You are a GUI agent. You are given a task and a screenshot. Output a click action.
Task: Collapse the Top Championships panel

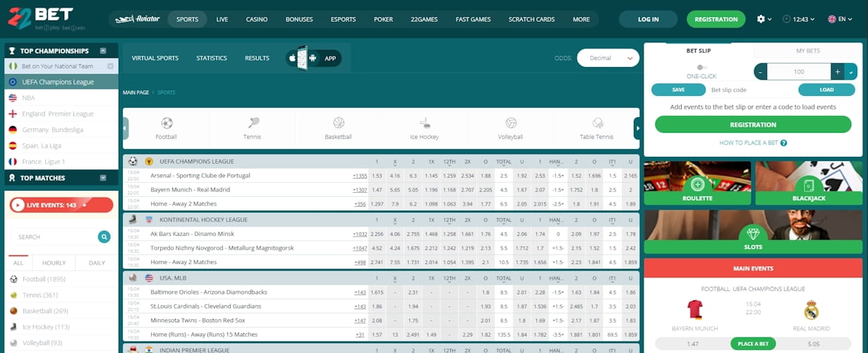coord(103,51)
